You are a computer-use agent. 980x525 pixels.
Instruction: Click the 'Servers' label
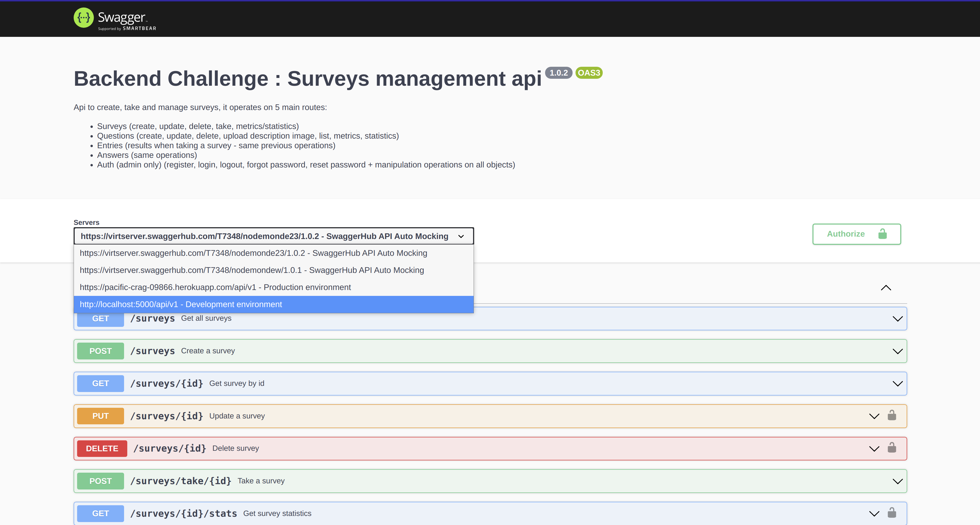click(86, 222)
